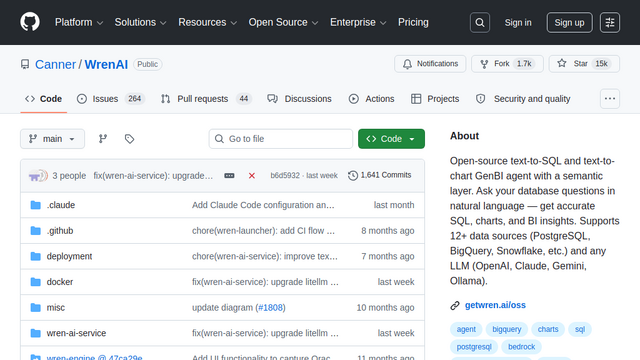The height and width of the screenshot is (360, 640).
Task: Expand the Platform menu
Action: 79,22
